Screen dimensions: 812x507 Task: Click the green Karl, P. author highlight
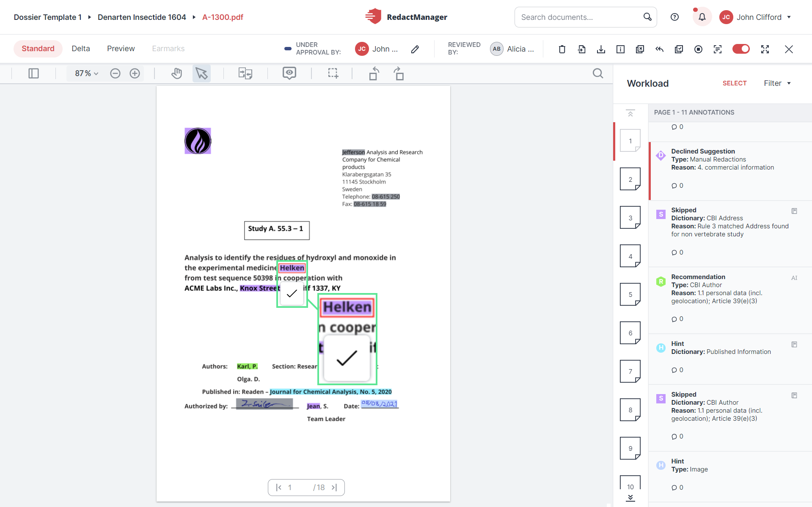(247, 366)
